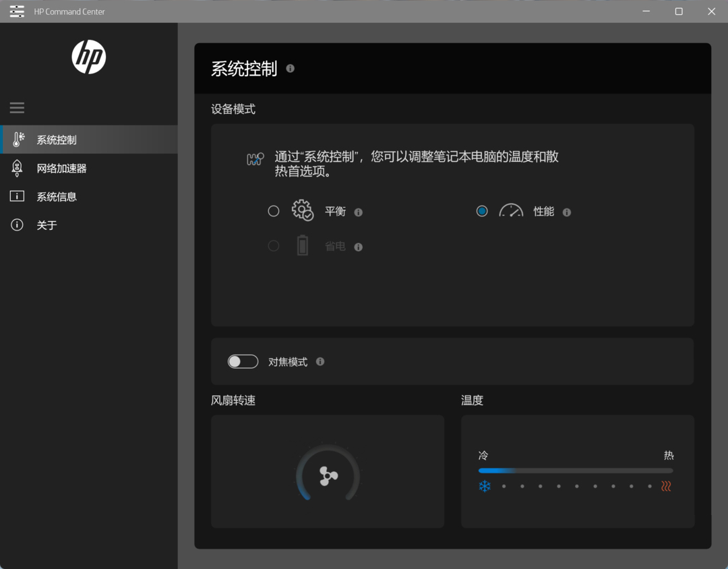Go to 系统信息 page
The width and height of the screenshot is (728, 569).
click(x=57, y=197)
